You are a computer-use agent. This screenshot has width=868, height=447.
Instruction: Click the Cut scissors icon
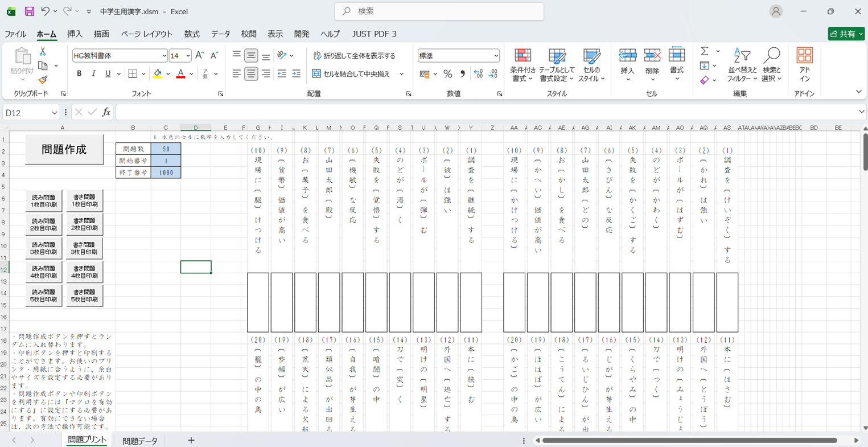coord(43,52)
